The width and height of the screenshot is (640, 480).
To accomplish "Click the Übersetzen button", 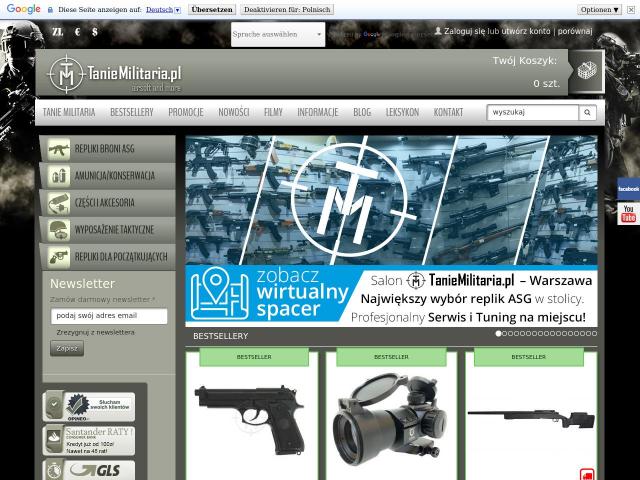I will (212, 9).
